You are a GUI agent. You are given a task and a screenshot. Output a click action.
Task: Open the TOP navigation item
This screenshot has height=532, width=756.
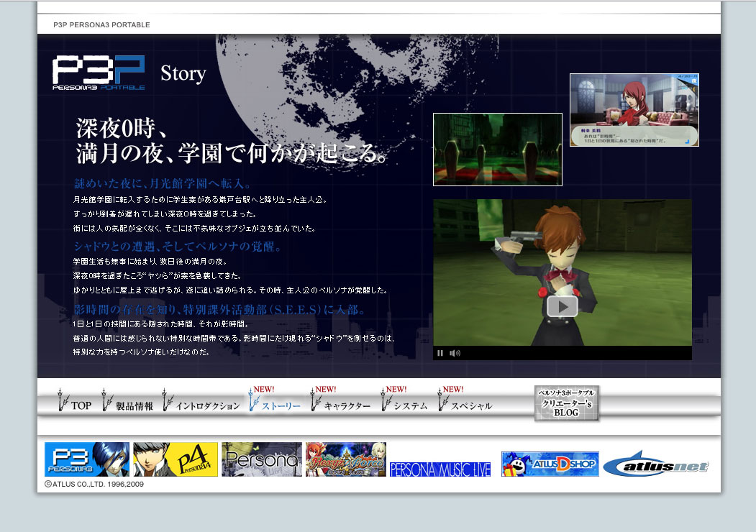(x=75, y=401)
